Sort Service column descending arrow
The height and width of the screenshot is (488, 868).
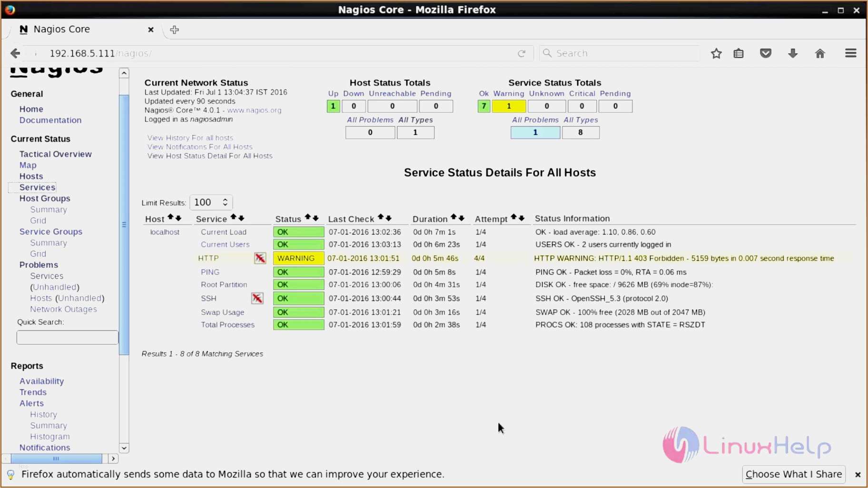pos(241,218)
